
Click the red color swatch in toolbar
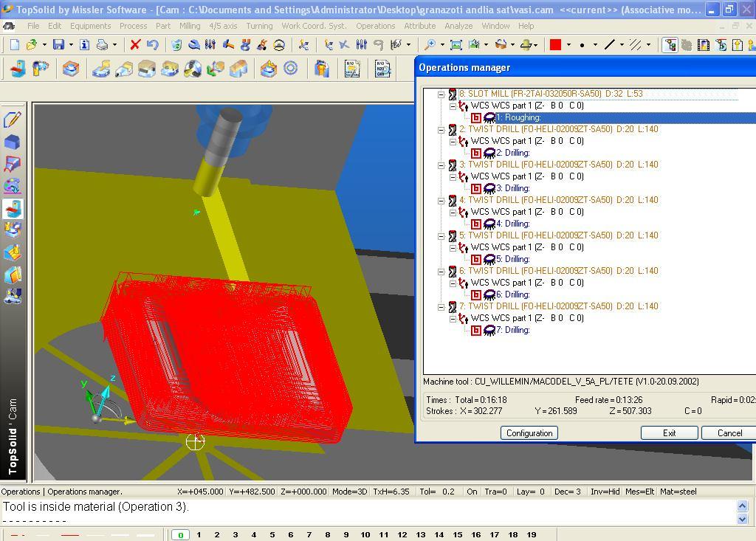coord(555,45)
